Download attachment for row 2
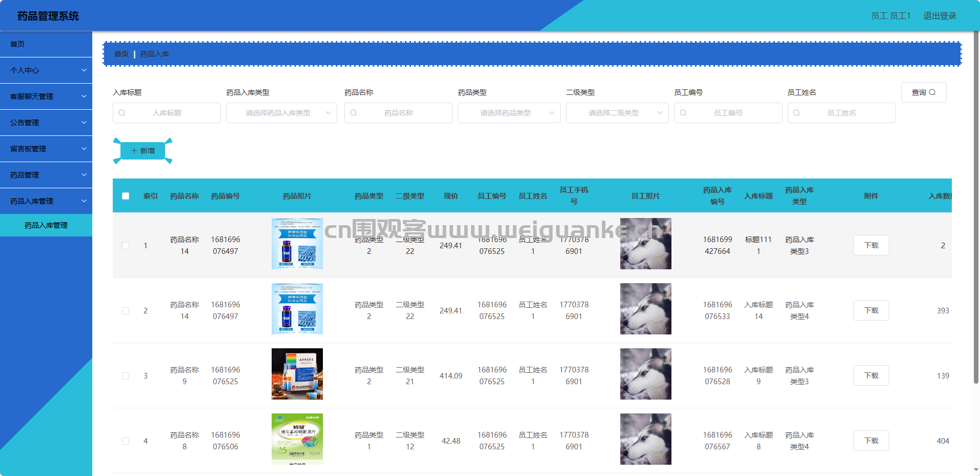Screen dimensions: 980x476 (871, 310)
